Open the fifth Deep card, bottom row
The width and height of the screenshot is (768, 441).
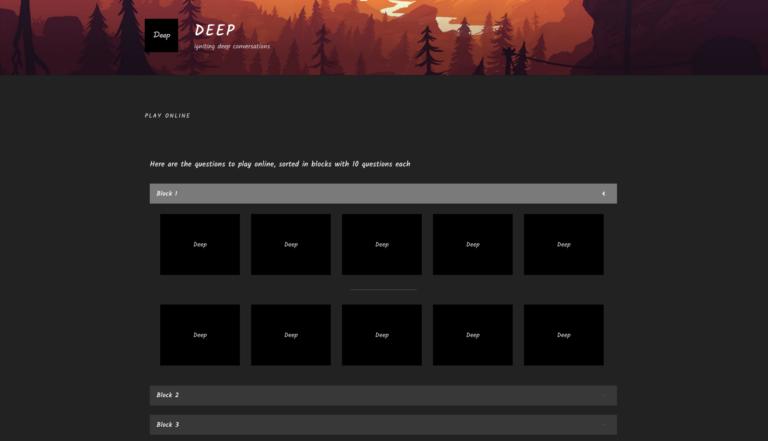564,335
